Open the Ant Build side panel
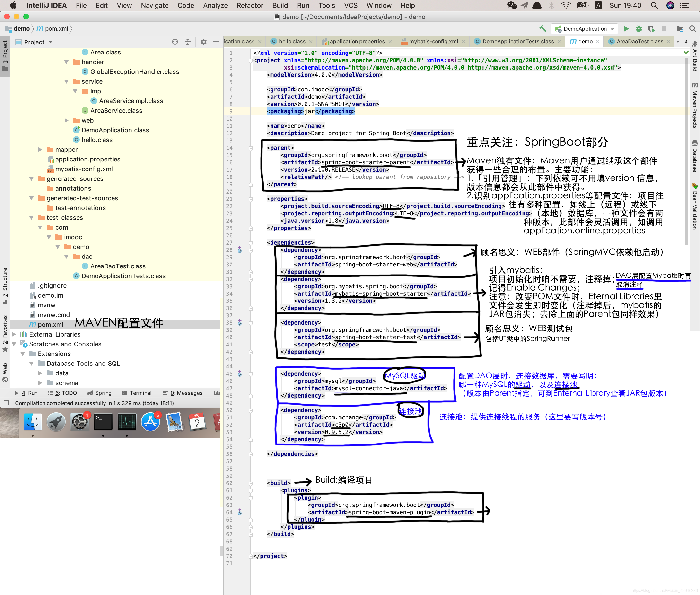The height and width of the screenshot is (595, 700). tap(695, 56)
